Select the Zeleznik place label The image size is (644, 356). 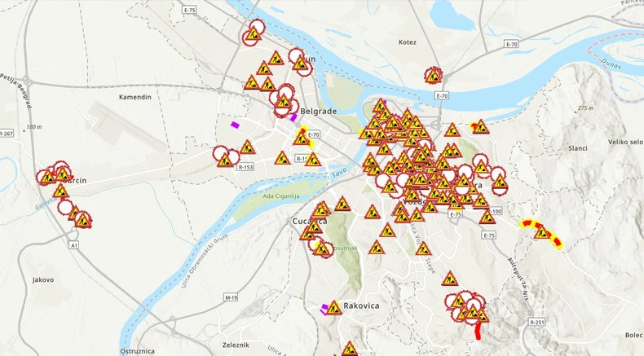coord(236,345)
